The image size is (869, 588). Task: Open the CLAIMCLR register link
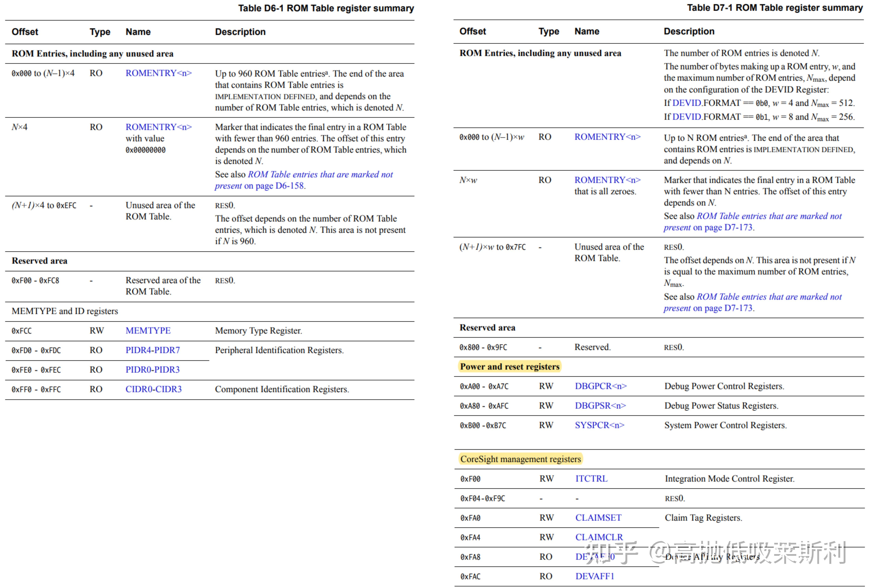(x=599, y=537)
